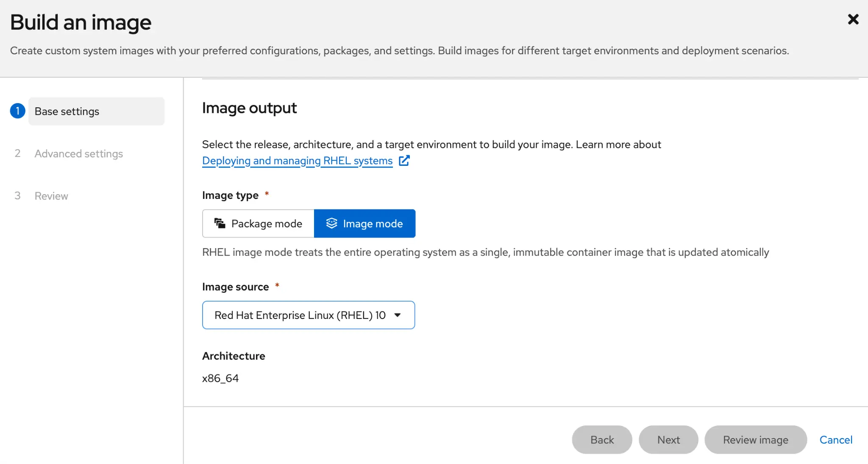Click the Next button
Image resolution: width=868 pixels, height=464 pixels.
click(668, 440)
